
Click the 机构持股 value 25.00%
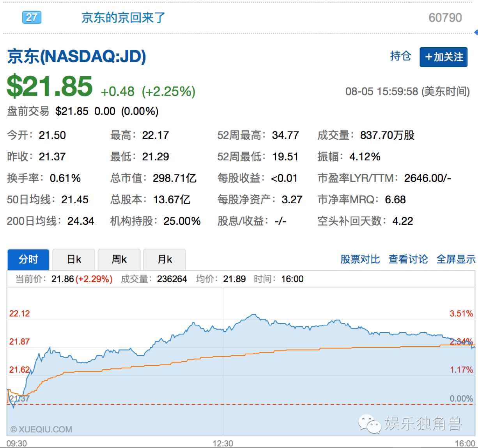point(182,221)
